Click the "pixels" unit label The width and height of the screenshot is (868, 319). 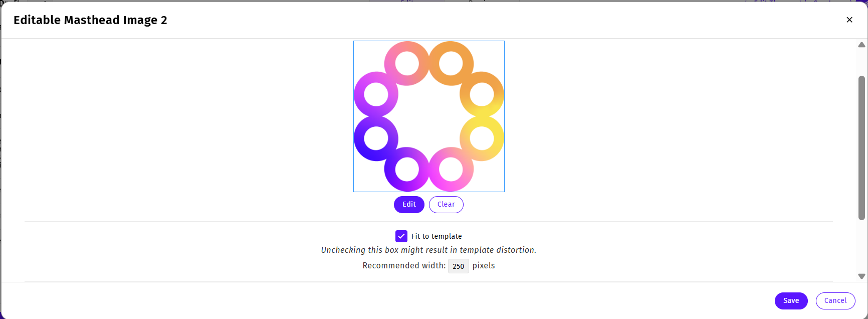tap(484, 266)
